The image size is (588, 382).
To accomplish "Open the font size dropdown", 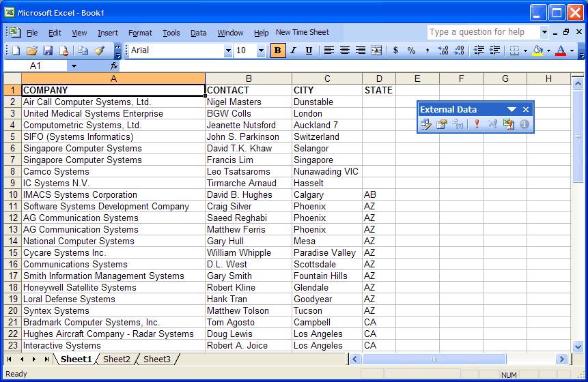I will point(261,50).
